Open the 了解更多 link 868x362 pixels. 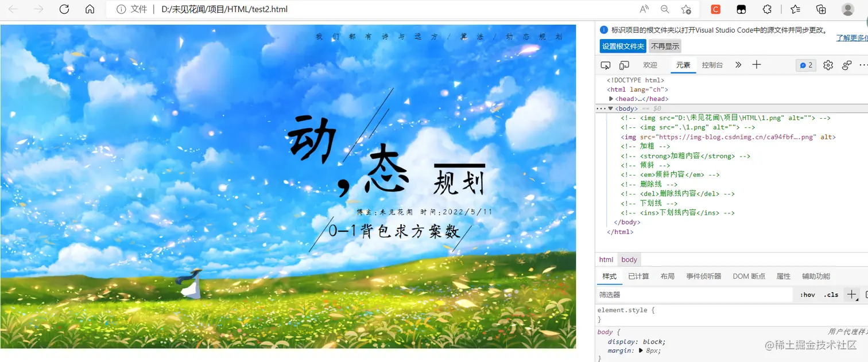pos(852,38)
